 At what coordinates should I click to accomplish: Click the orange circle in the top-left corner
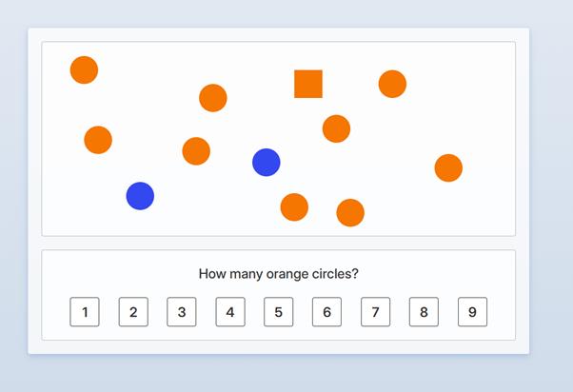[84, 69]
